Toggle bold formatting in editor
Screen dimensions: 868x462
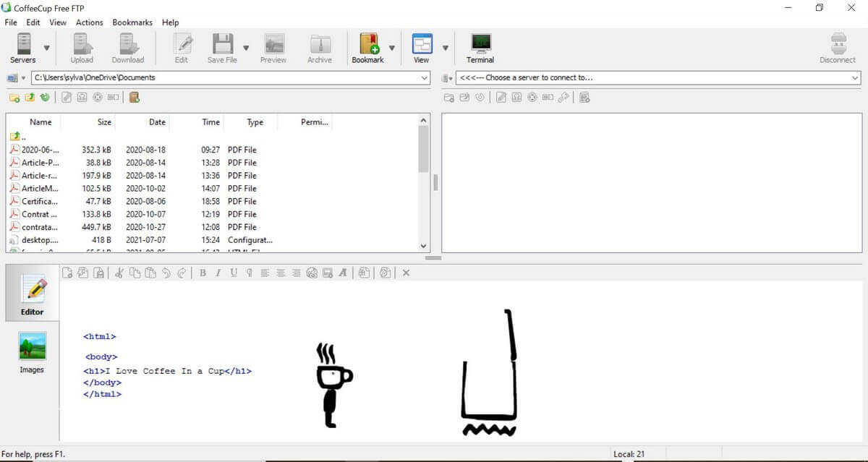203,273
